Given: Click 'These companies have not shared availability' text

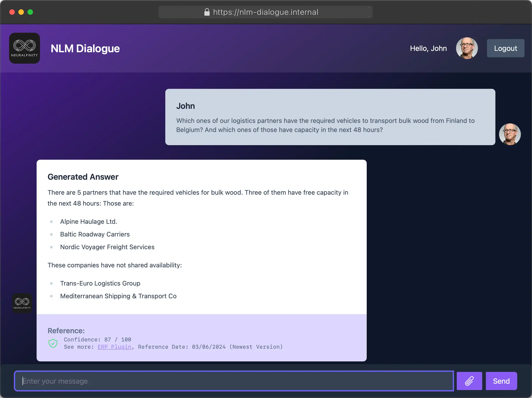Looking at the screenshot, I should pyautogui.click(x=115, y=265).
